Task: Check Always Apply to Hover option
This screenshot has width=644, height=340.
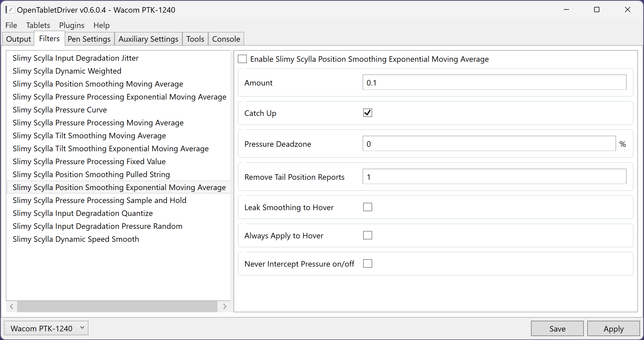Action: (367, 235)
